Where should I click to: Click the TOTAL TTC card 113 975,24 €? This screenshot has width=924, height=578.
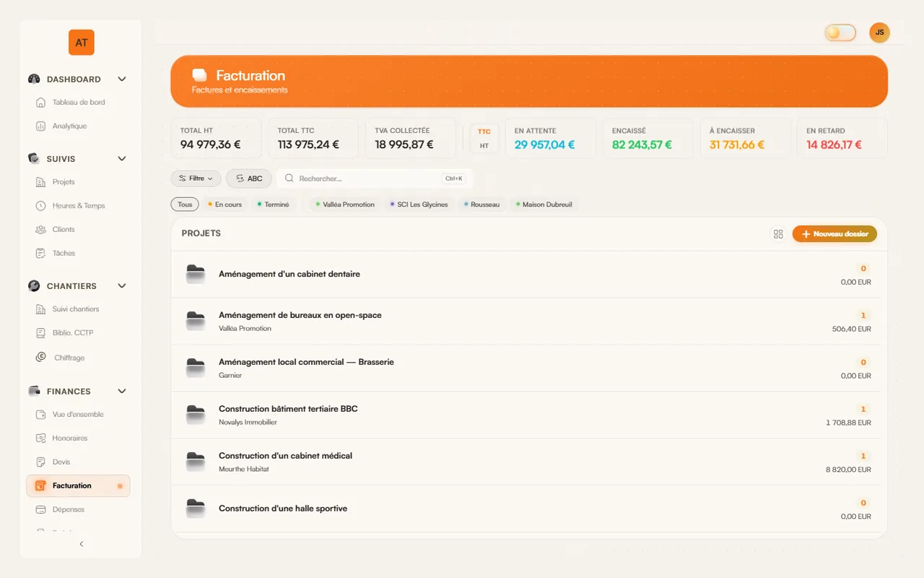tap(313, 138)
